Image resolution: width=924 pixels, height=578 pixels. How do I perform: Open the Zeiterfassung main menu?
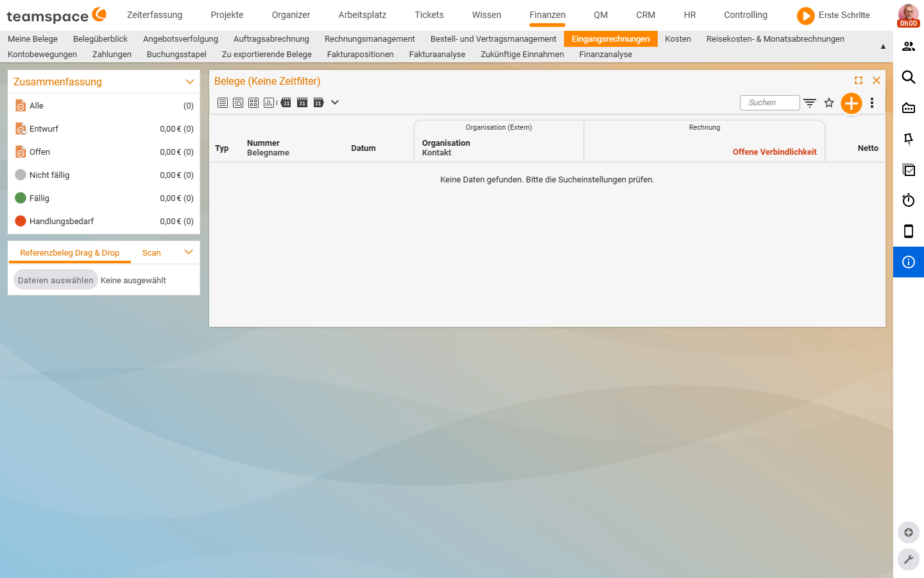155,15
